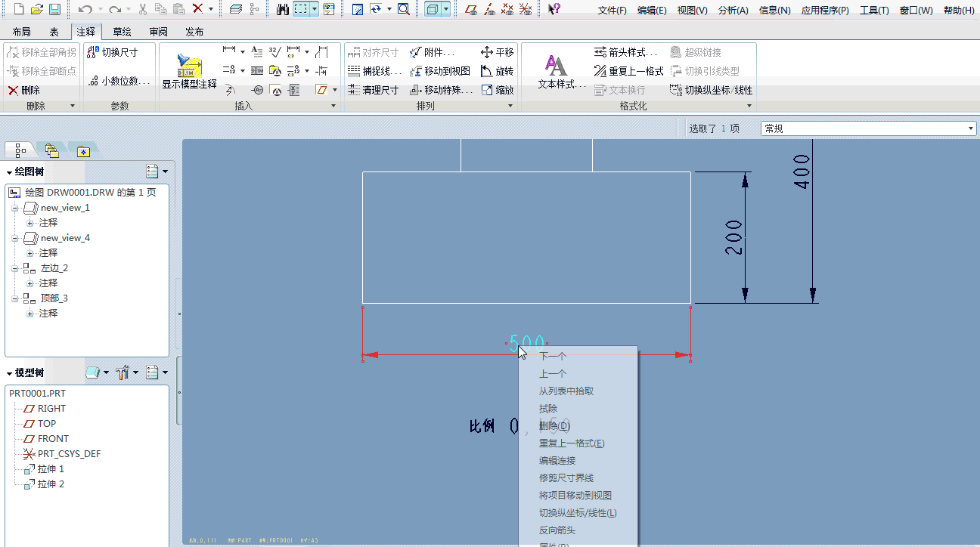Switch to the folder browser navigator tab icon
The image size is (980, 547).
(51, 150)
